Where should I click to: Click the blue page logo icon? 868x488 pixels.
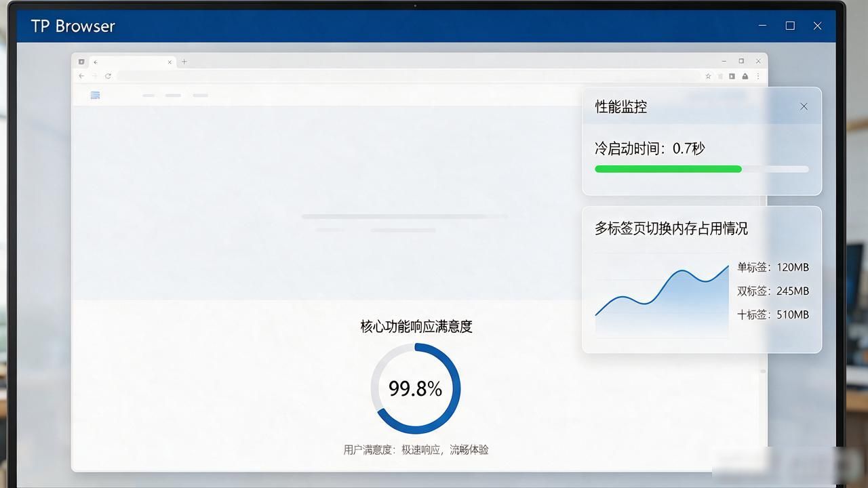pos(95,96)
